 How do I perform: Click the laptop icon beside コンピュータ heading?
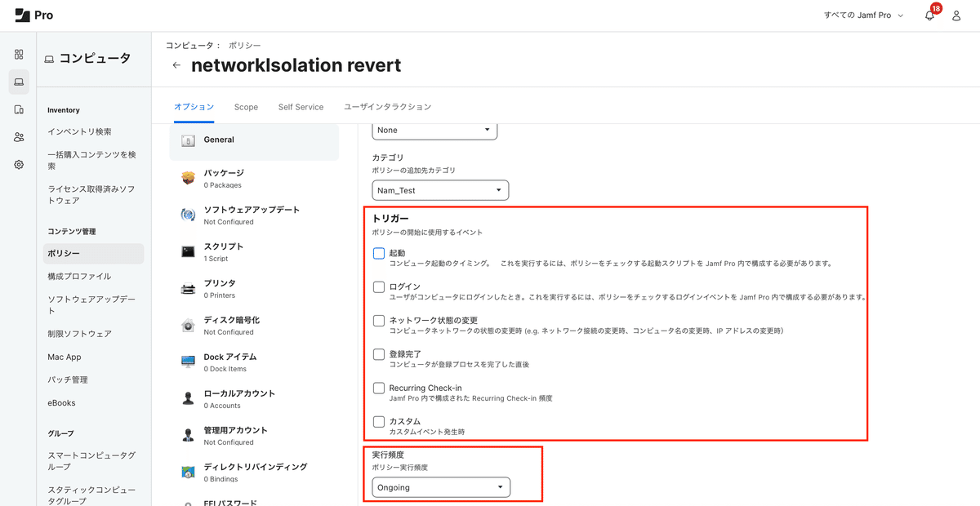49,59
